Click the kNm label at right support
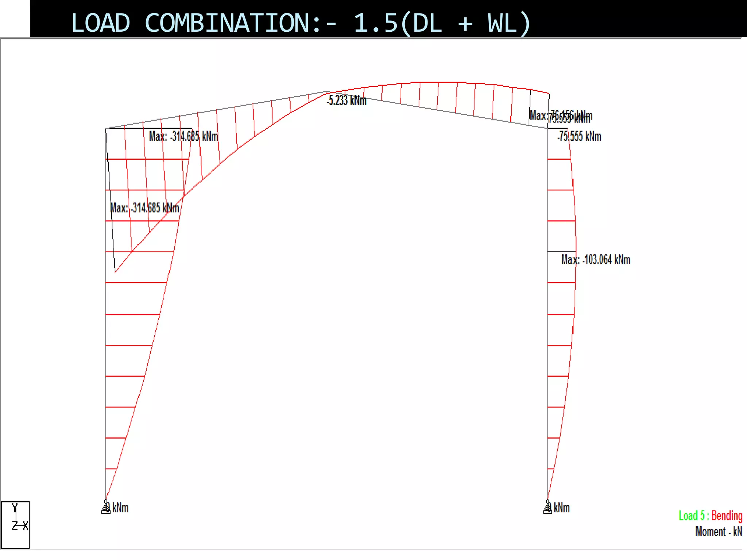The width and height of the screenshot is (747, 560). [562, 507]
